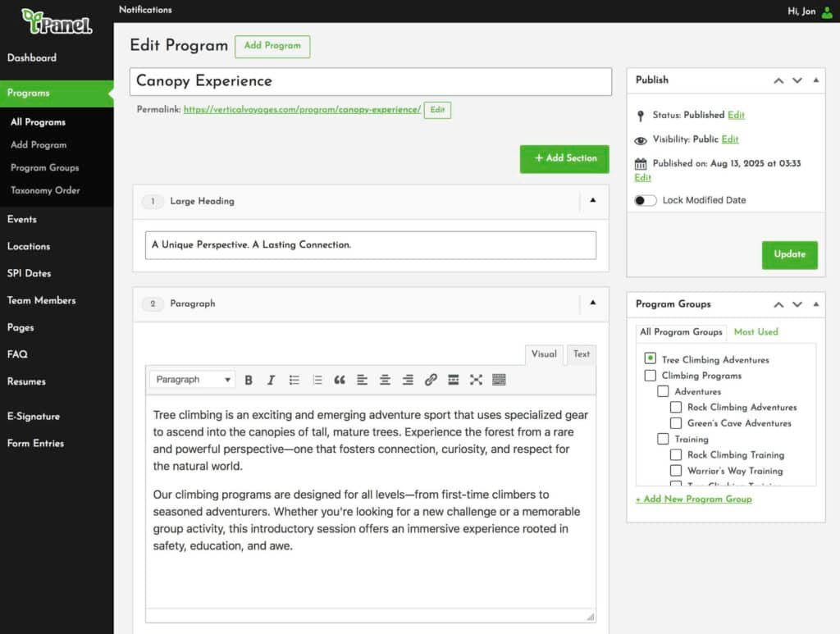Open E-Signature in the sidebar
Viewport: 840px width, 634px height.
(33, 416)
